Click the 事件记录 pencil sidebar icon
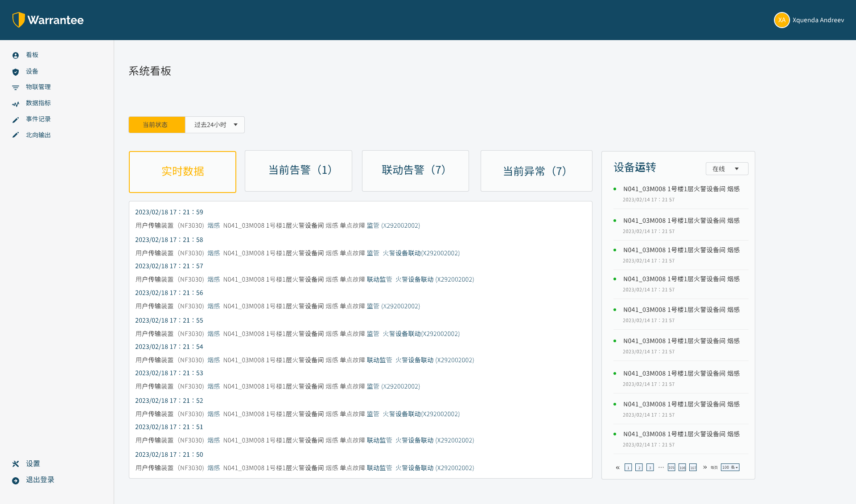The image size is (856, 504). [16, 119]
